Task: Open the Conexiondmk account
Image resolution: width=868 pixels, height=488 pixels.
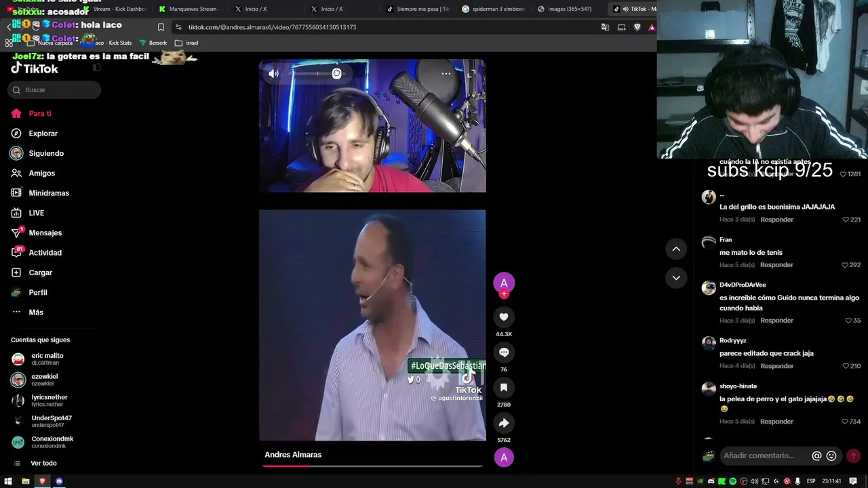Action: click(x=53, y=442)
